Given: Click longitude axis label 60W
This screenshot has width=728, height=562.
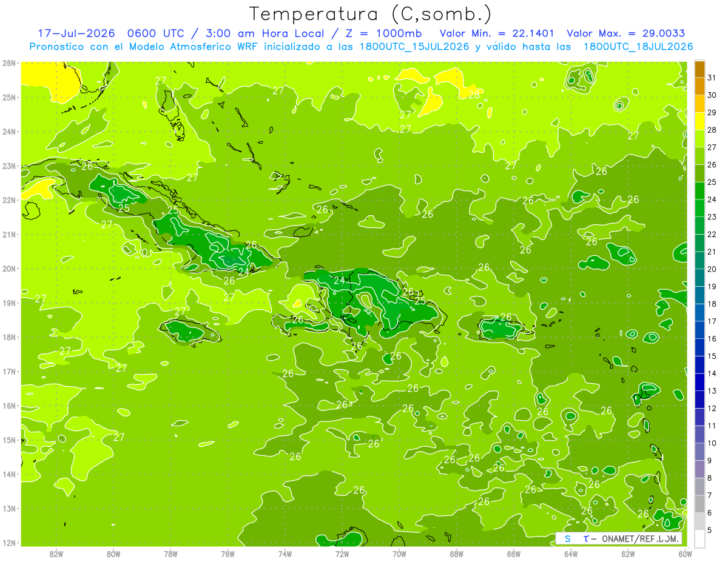Looking at the screenshot, I should [x=686, y=554].
